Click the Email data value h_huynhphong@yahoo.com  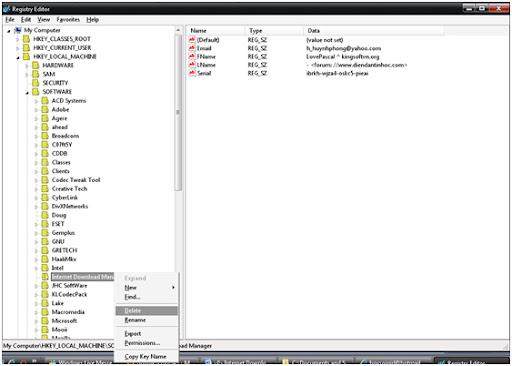(x=343, y=48)
